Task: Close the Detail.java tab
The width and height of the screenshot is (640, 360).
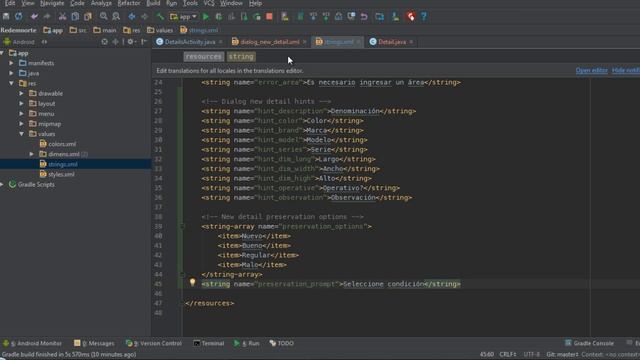Action: (411, 42)
